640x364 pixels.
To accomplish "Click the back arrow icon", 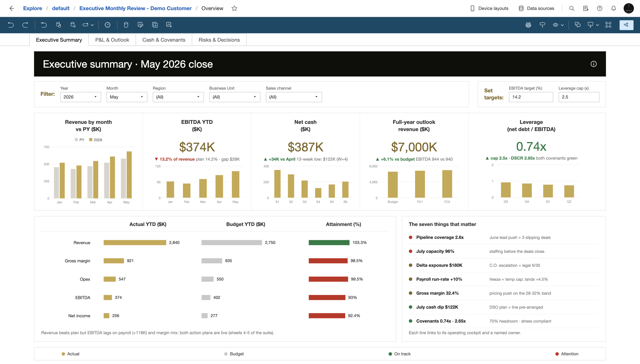I will (11, 8).
